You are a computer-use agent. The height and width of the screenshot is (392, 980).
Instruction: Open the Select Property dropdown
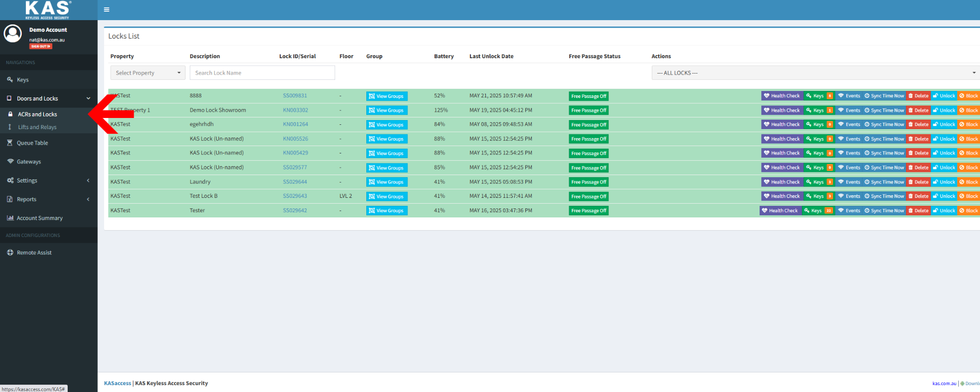click(x=147, y=73)
